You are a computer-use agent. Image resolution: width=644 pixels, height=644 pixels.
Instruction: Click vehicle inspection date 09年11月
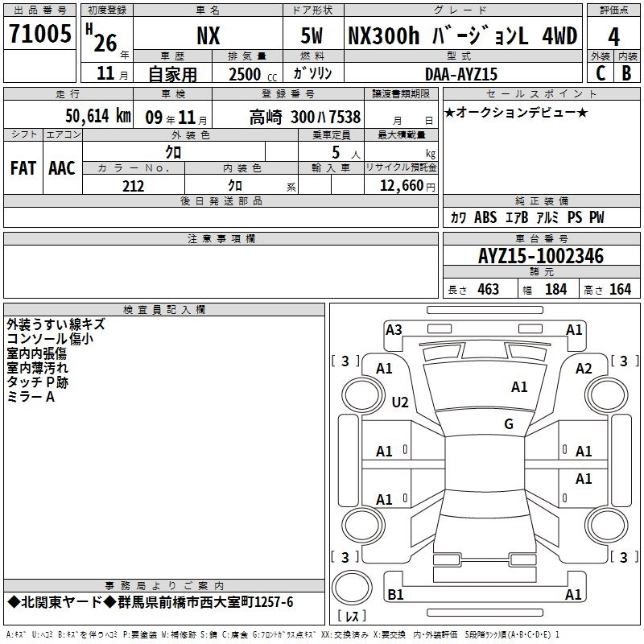(176, 118)
